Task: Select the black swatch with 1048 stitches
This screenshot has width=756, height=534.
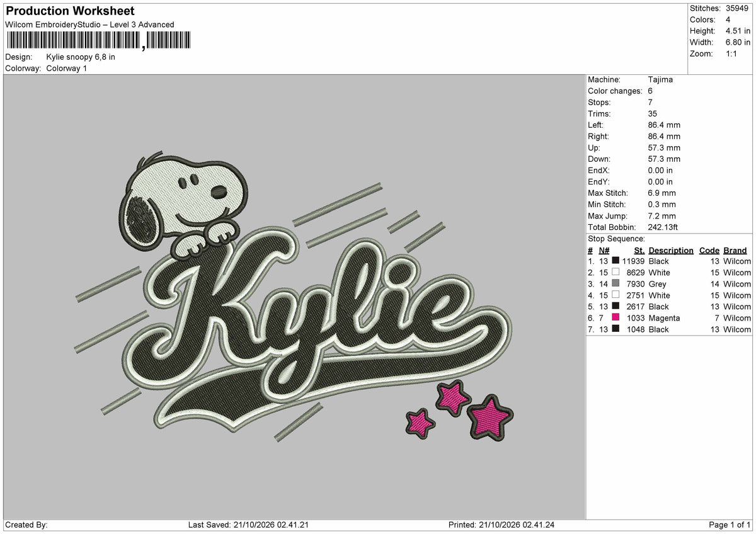Action: [616, 329]
